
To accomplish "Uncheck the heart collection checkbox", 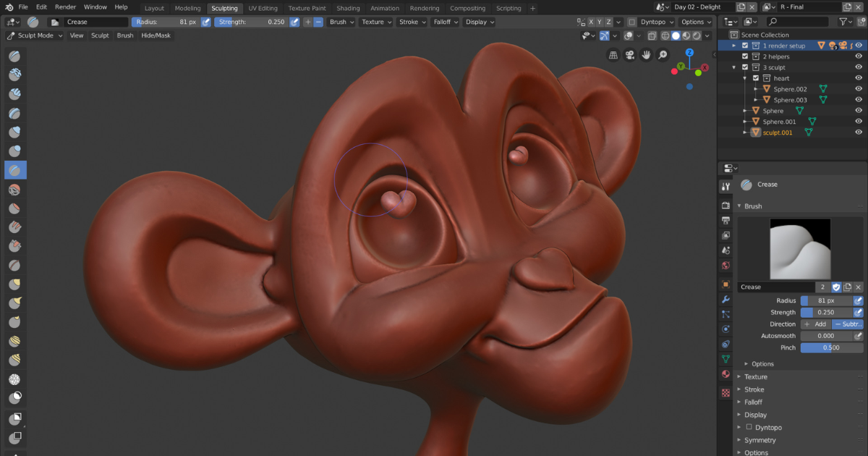I will [x=756, y=78].
